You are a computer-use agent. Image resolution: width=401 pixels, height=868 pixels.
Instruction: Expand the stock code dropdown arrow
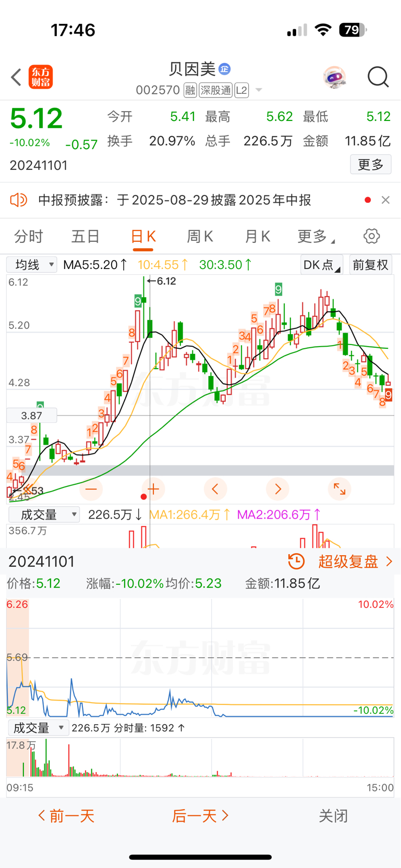258,90
